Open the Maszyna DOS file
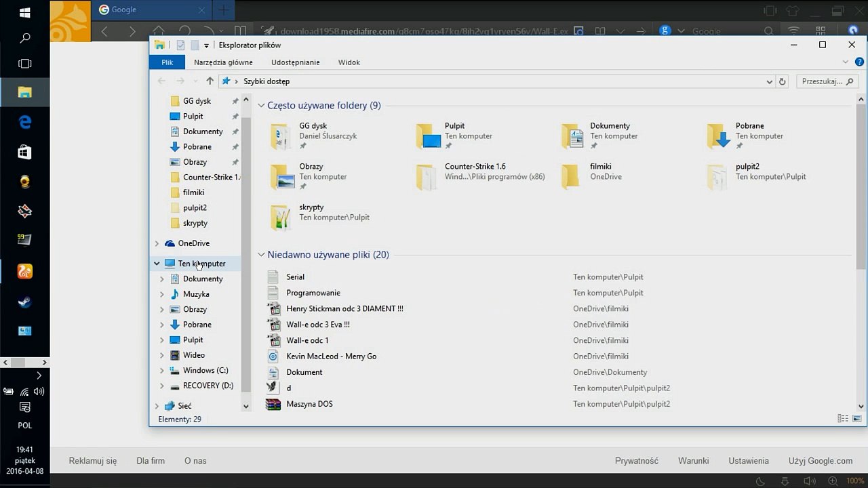 [x=309, y=404]
